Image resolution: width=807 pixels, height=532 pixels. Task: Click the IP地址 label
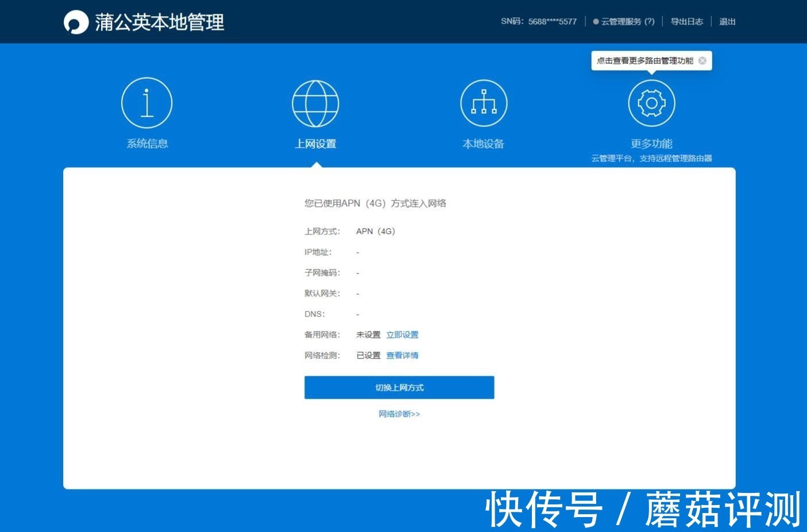click(318, 252)
